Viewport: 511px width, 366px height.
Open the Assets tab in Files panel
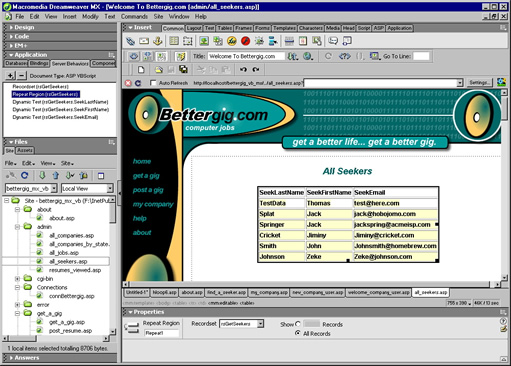tap(25, 151)
